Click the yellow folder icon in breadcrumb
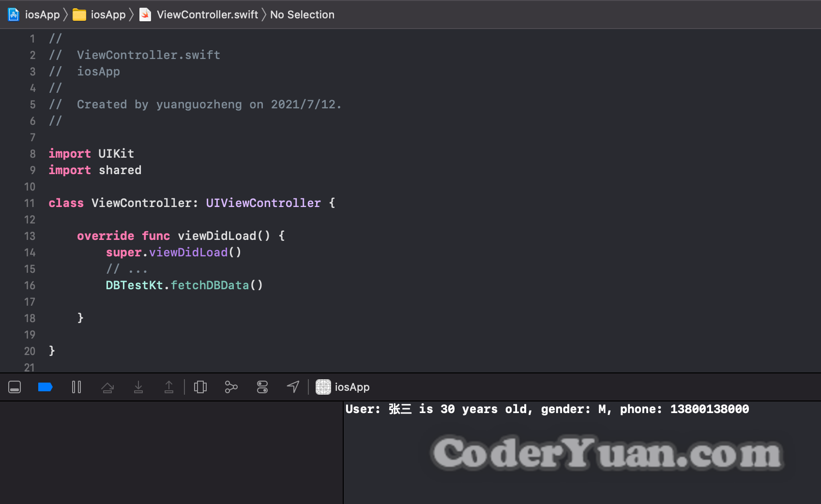The width and height of the screenshot is (821, 504). coord(79,15)
